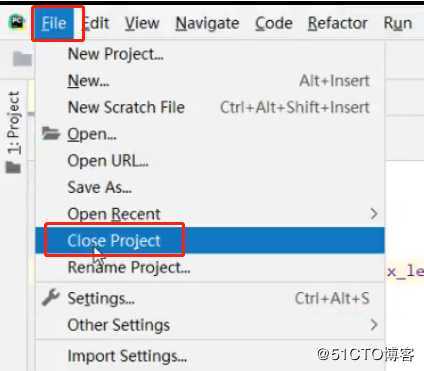This screenshot has height=371, width=424.
Task: Expand the Open Recent submenu arrow
Action: 374,213
